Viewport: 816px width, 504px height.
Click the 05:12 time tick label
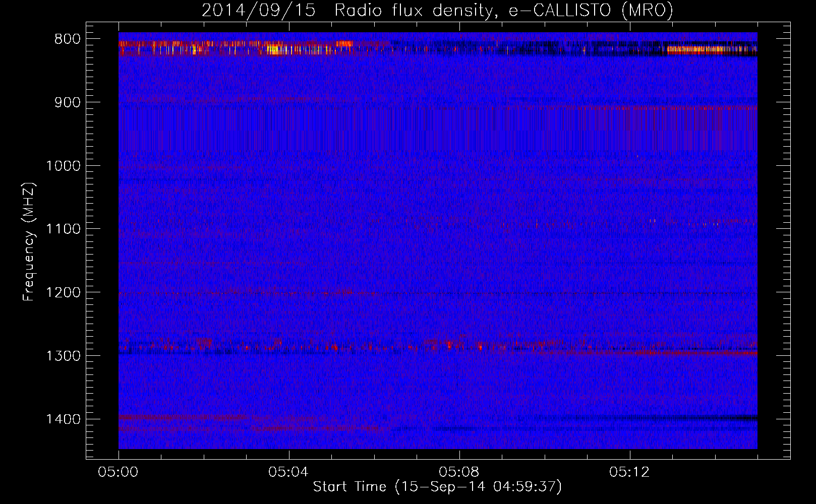tap(629, 472)
